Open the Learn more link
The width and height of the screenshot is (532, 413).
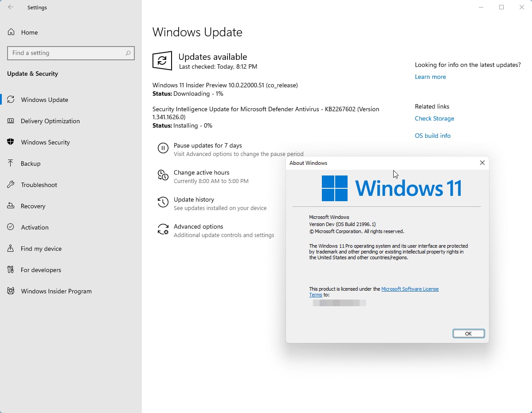[x=430, y=77]
